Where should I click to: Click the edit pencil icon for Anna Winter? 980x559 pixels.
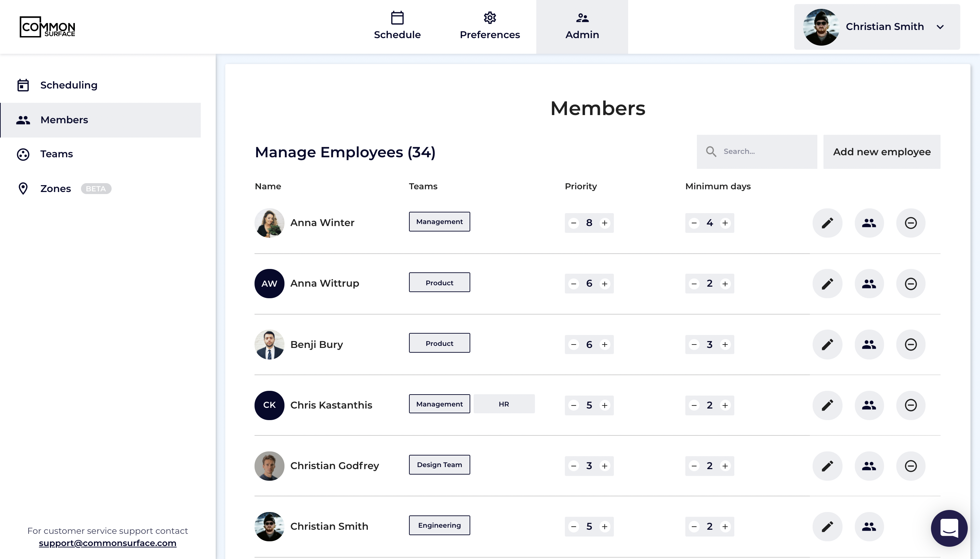coord(827,223)
